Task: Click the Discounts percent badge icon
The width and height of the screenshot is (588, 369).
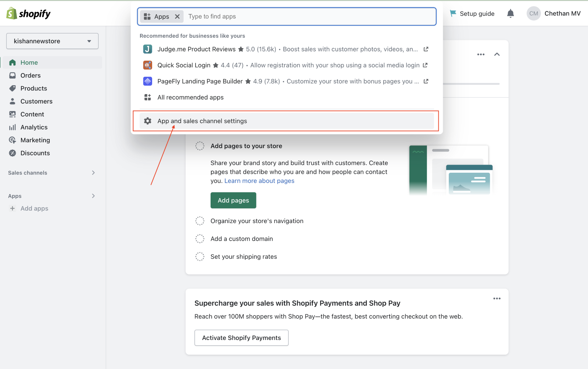Action: [x=12, y=153]
